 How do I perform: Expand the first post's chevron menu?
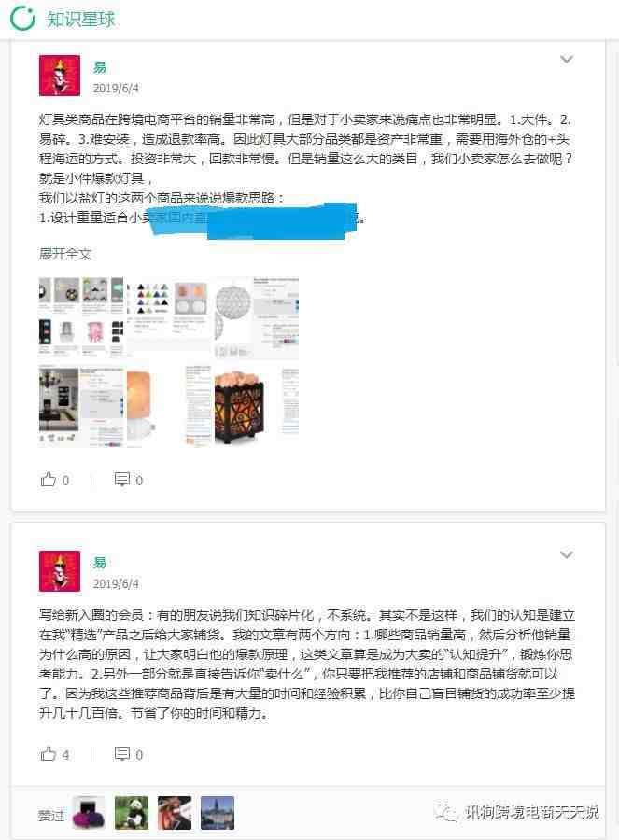pos(567,60)
